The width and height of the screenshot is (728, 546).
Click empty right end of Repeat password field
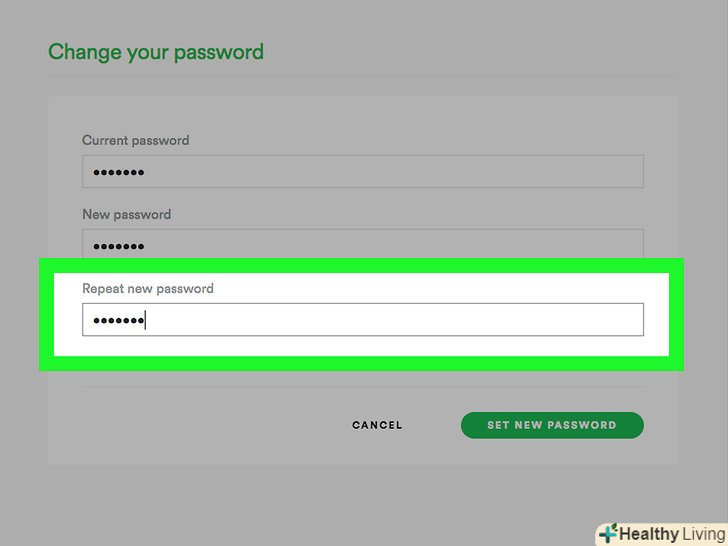(x=600, y=320)
